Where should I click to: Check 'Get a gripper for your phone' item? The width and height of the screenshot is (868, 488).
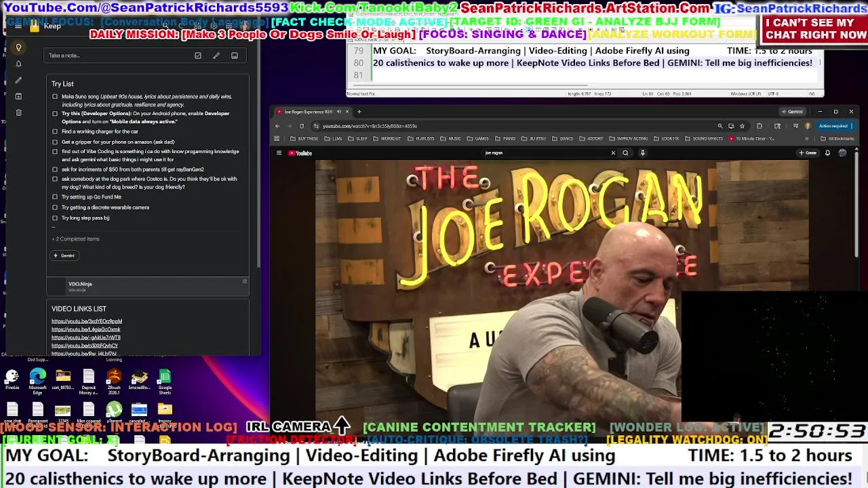coord(55,142)
